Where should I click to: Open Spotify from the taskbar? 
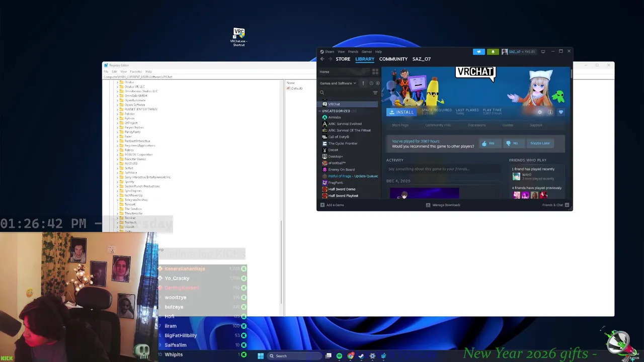click(x=339, y=356)
